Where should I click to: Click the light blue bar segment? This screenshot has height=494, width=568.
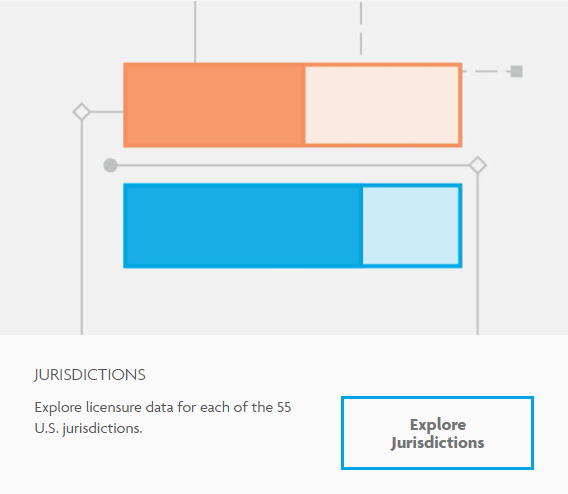click(x=411, y=226)
